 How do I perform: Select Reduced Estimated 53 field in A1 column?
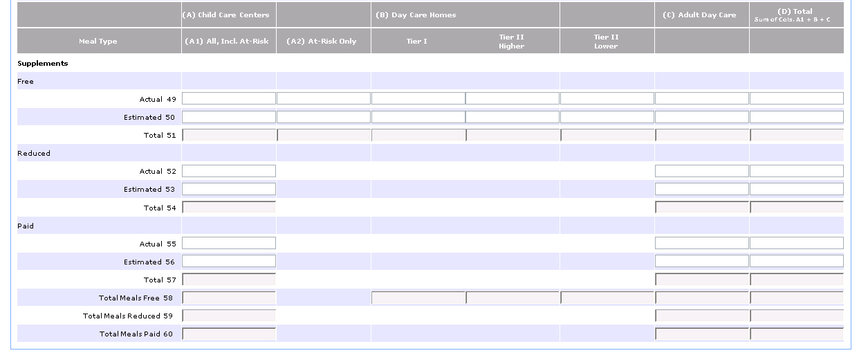pyautogui.click(x=229, y=189)
